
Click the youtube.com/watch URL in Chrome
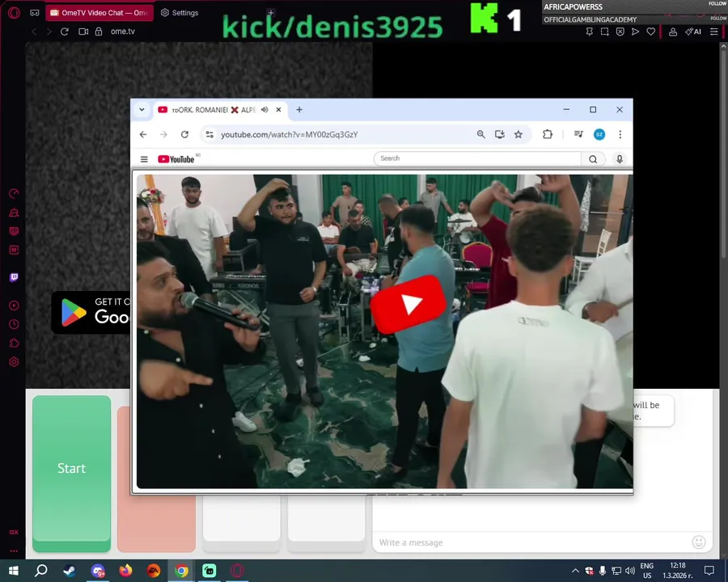(290, 135)
